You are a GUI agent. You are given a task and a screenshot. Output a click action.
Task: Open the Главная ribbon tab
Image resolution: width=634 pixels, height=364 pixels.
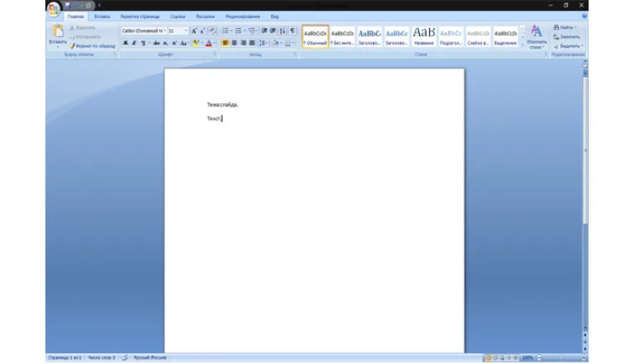(x=76, y=17)
